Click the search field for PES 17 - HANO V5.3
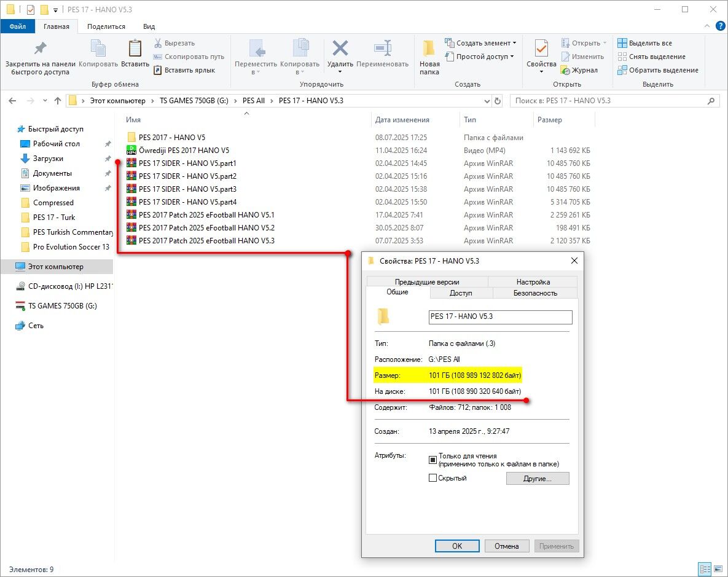Image resolution: width=728 pixels, height=577 pixels. (615, 101)
